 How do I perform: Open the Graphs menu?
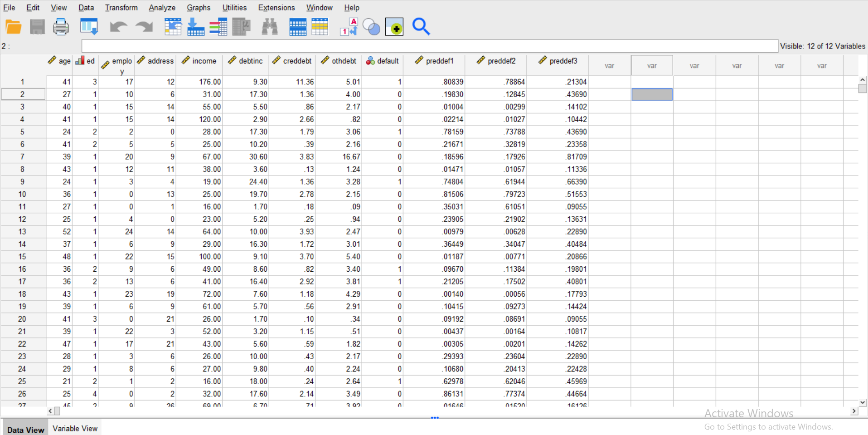[x=199, y=8]
